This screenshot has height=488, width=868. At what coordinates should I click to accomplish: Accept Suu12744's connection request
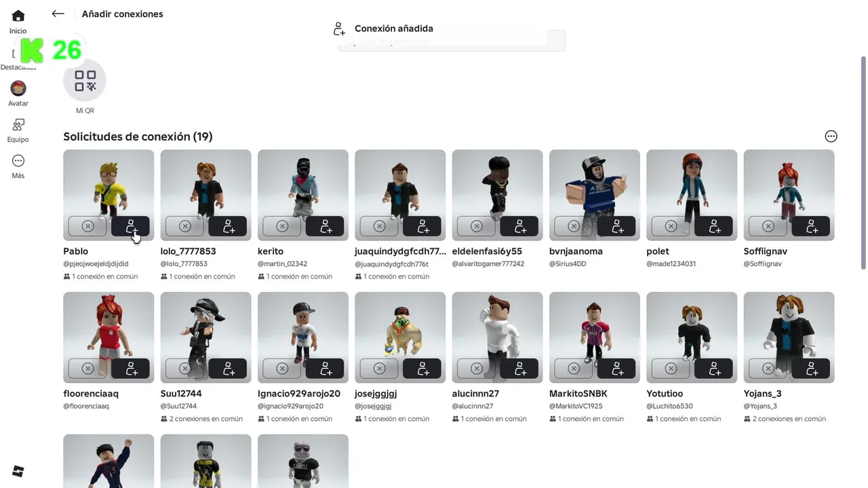(227, 368)
